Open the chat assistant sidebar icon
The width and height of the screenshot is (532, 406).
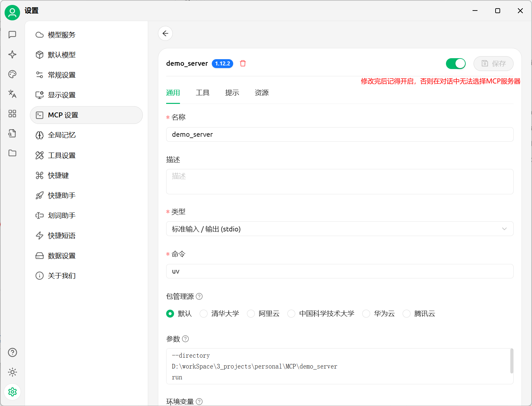12,35
